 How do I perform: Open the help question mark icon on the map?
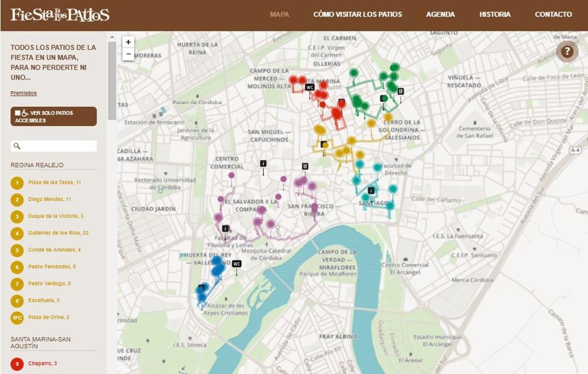(x=567, y=52)
